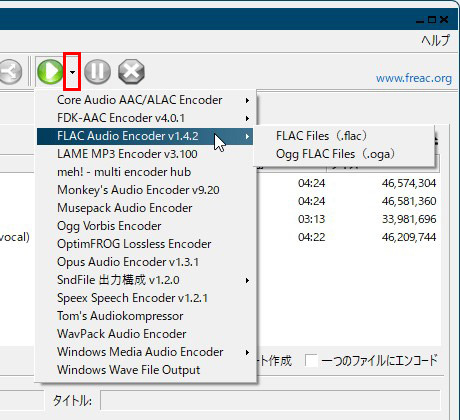Toggle the 一つのファイルにエンコード checkbox
The width and height of the screenshot is (460, 420).
311,361
